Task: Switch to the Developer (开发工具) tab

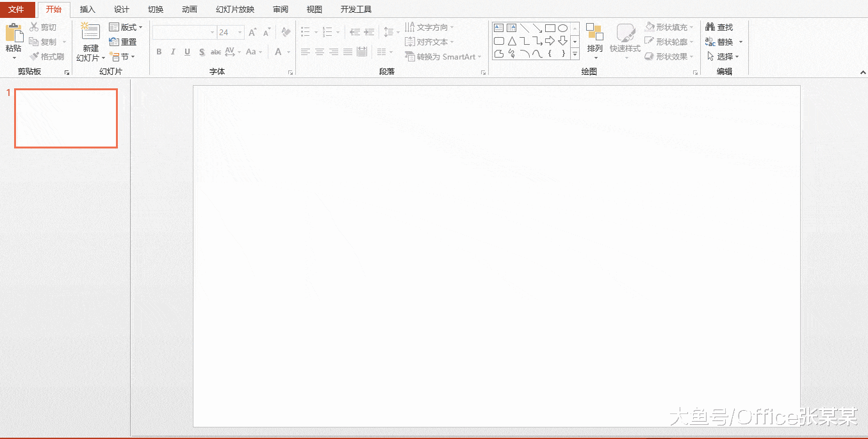Action: point(356,9)
